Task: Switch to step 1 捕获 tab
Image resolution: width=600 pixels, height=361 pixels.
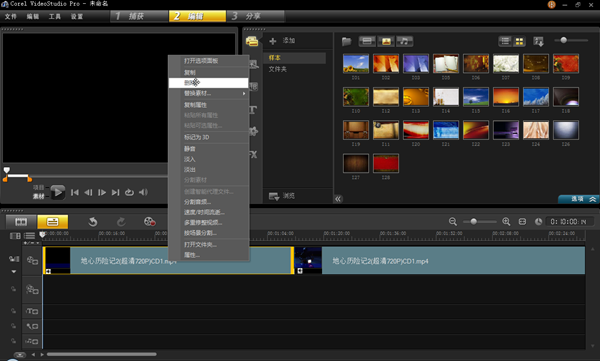Action: click(139, 16)
